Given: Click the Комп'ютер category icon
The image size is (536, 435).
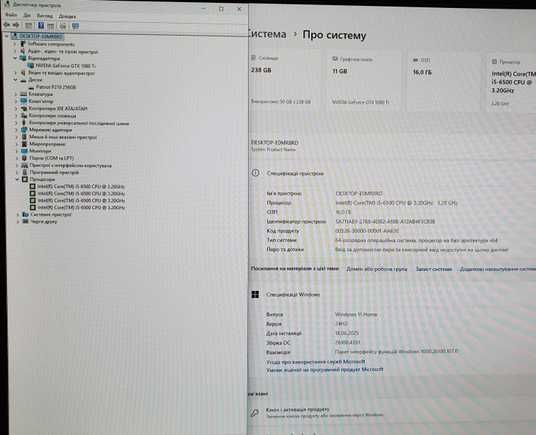Looking at the screenshot, I should click(24, 101).
